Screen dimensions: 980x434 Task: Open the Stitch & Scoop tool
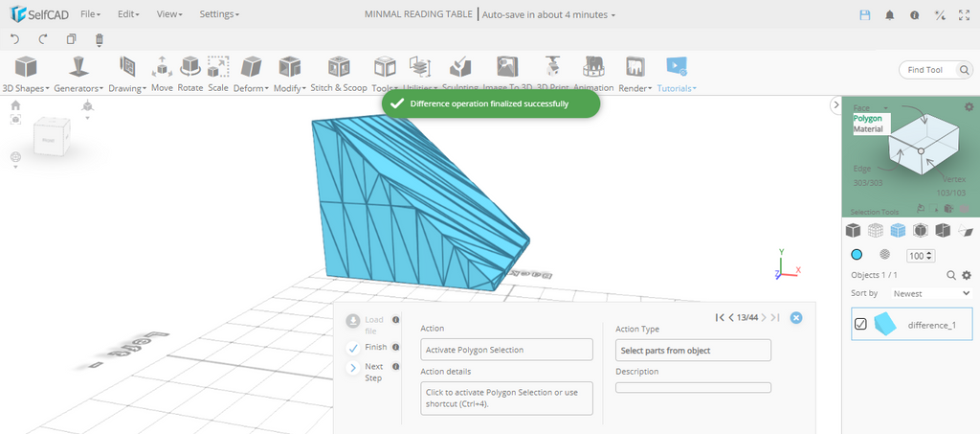tap(338, 72)
